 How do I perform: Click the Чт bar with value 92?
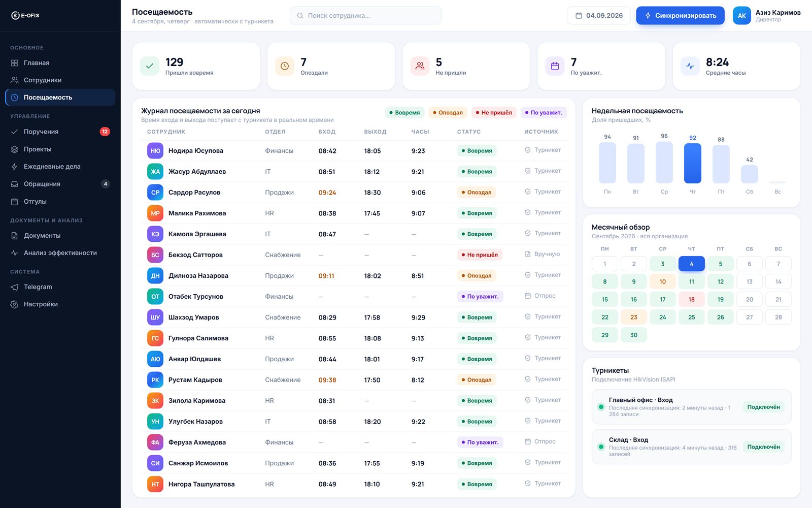pyautogui.click(x=693, y=163)
